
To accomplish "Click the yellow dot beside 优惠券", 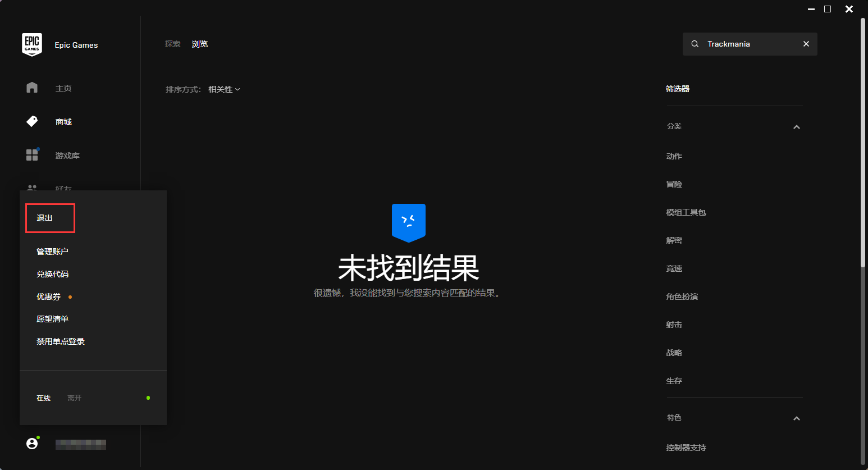I will [x=70, y=296].
